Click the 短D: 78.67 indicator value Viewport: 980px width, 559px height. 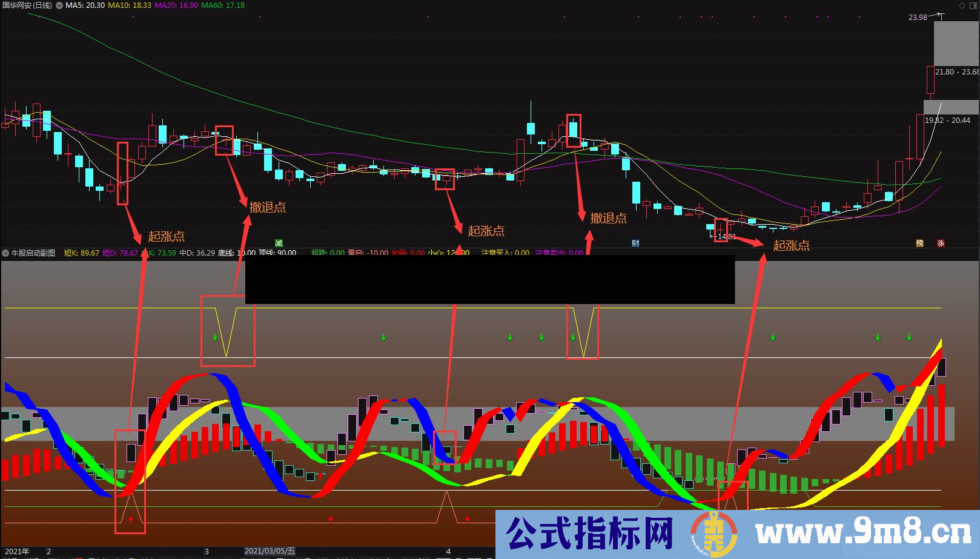[120, 253]
